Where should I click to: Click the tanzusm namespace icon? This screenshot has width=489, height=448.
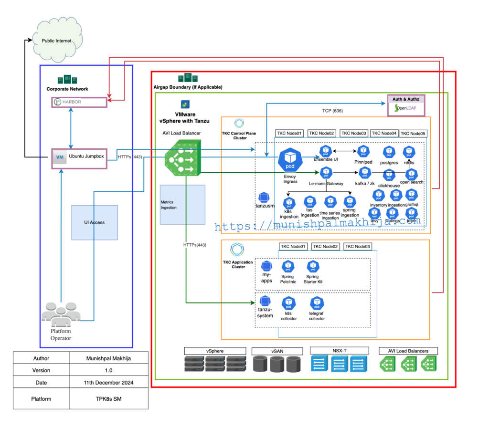coord(264,198)
